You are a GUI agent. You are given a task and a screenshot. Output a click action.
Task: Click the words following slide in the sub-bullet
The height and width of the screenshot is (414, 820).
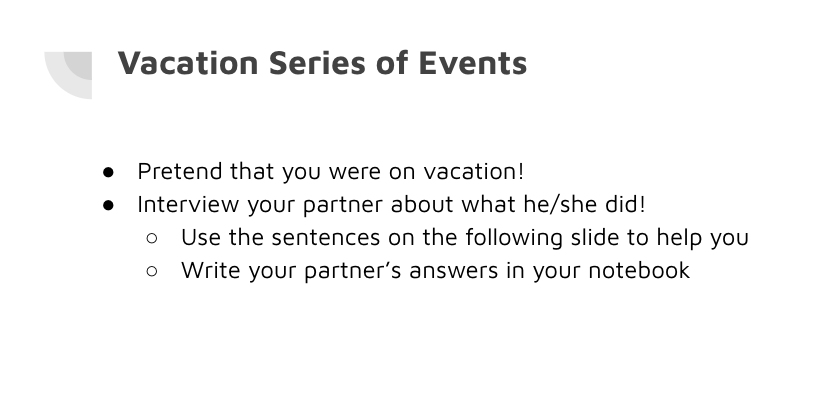pyautogui.click(x=542, y=238)
